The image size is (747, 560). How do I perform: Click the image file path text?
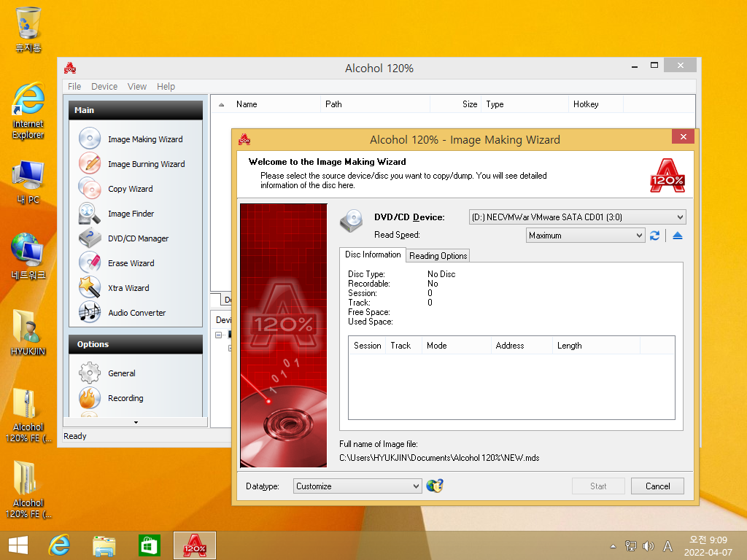[x=439, y=458]
